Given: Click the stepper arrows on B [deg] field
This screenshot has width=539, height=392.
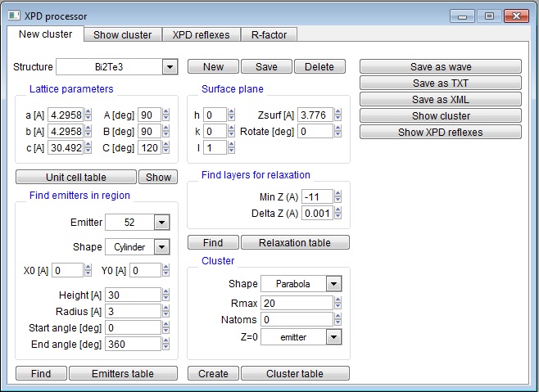Looking at the screenshot, I should click(x=166, y=131).
